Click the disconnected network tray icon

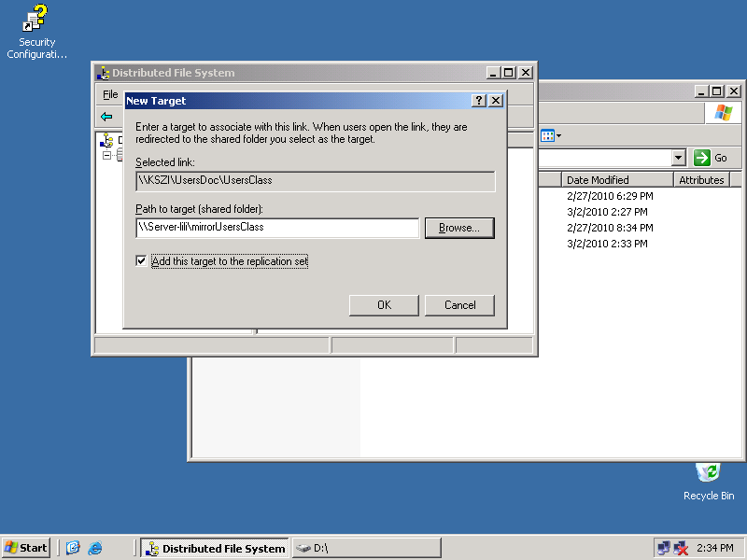(x=682, y=548)
